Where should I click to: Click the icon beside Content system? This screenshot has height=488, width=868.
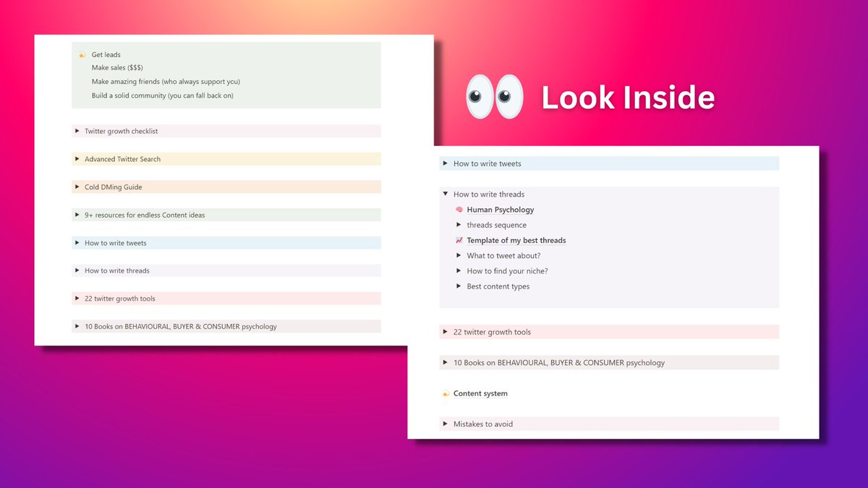pos(446,394)
